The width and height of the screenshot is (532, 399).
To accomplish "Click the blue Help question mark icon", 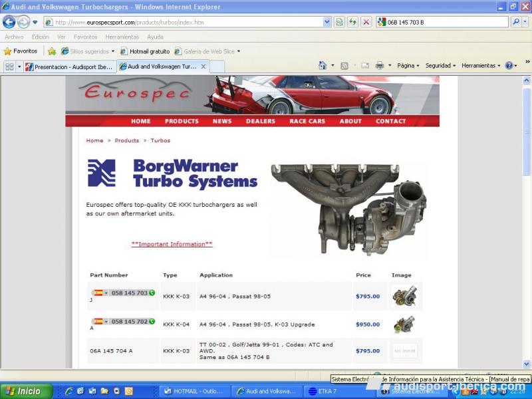I will pyautogui.click(x=509, y=66).
